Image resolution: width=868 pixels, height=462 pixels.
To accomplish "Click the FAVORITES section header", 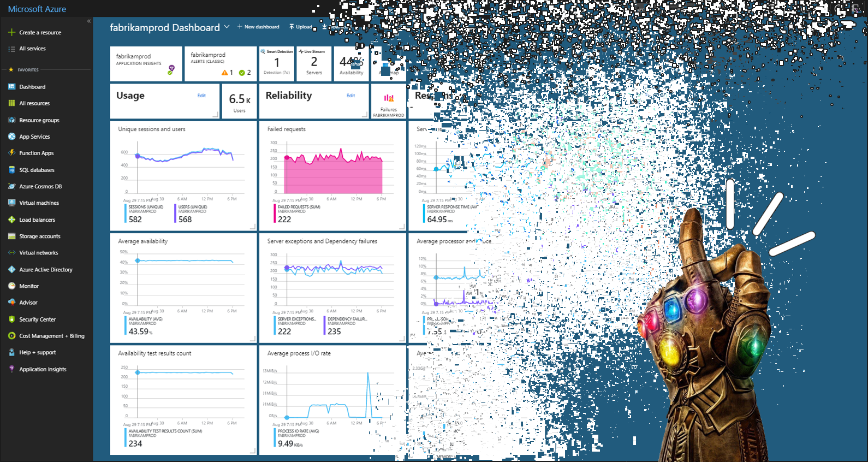I will coord(28,70).
